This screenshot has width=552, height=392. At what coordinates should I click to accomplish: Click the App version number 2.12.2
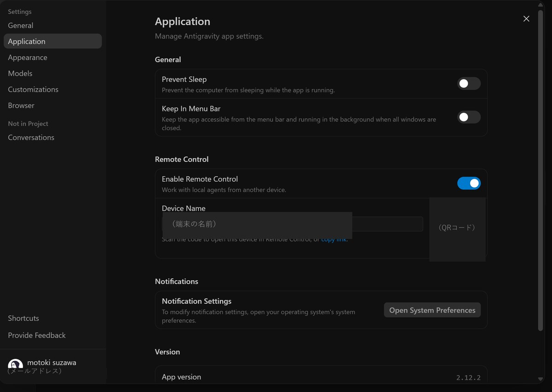coord(468,378)
